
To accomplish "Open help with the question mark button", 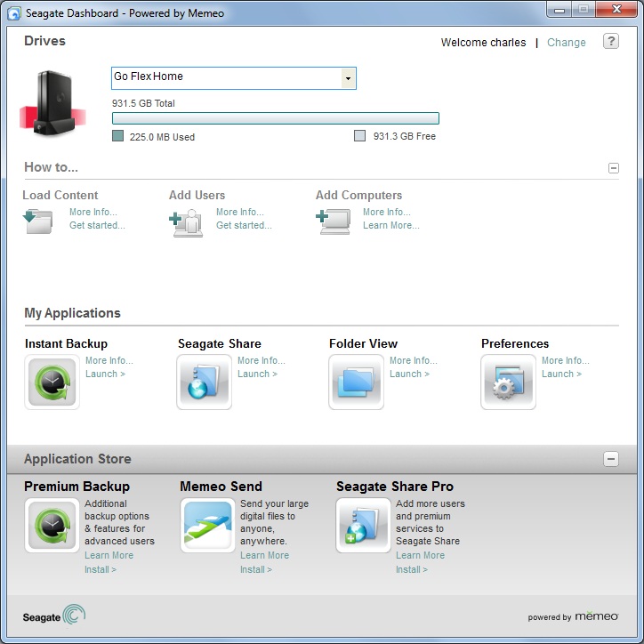I will (611, 41).
